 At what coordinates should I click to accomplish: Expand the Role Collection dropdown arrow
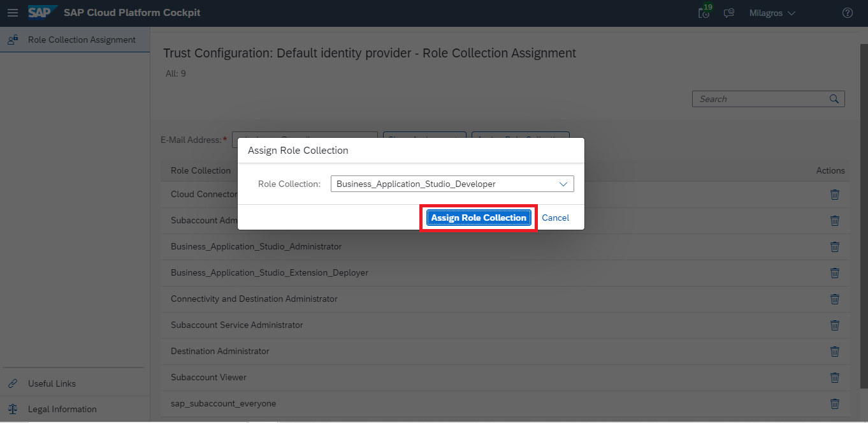tap(563, 184)
